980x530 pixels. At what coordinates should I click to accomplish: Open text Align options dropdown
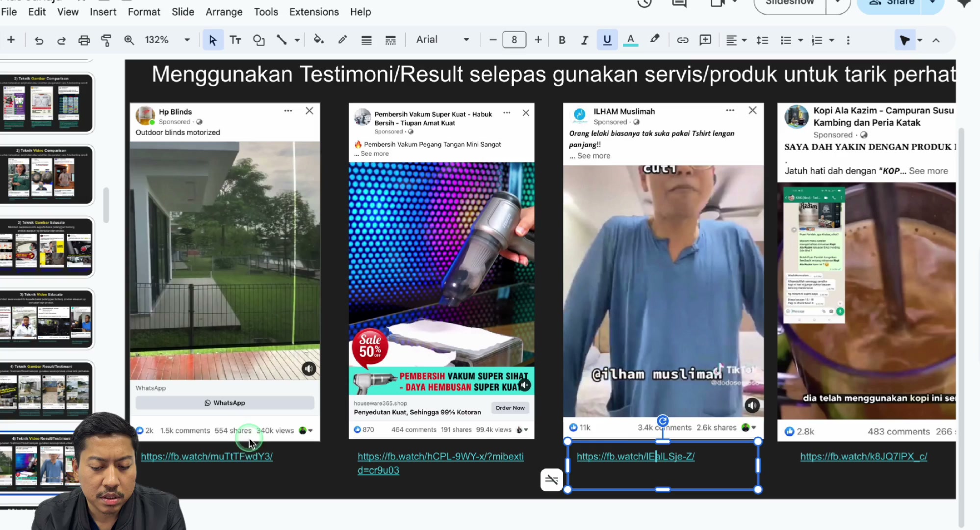click(736, 40)
